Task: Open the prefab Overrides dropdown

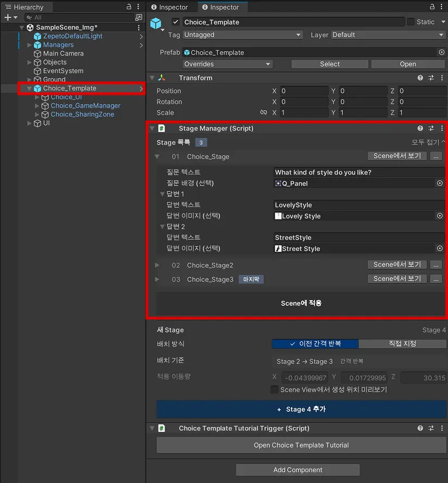Action: pyautogui.click(x=228, y=64)
